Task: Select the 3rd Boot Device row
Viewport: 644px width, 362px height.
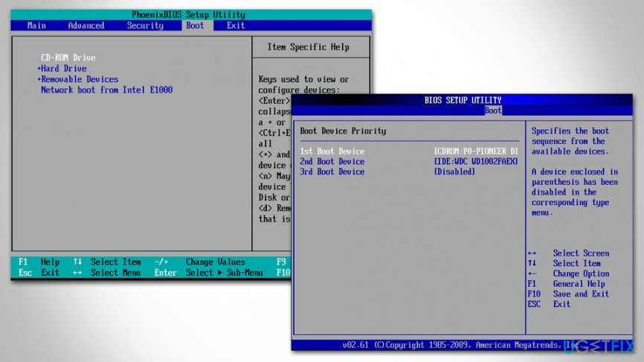Action: (387, 172)
